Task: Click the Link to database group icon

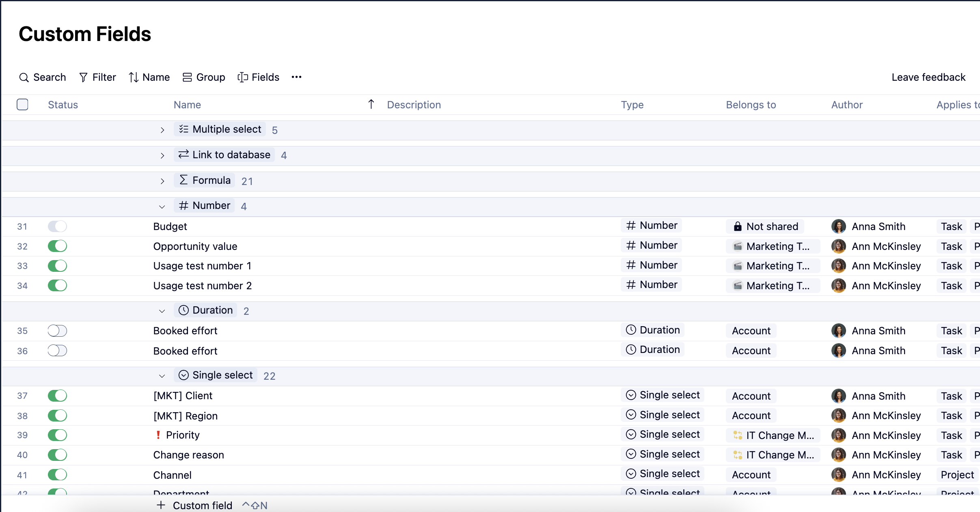Action: 183,155
